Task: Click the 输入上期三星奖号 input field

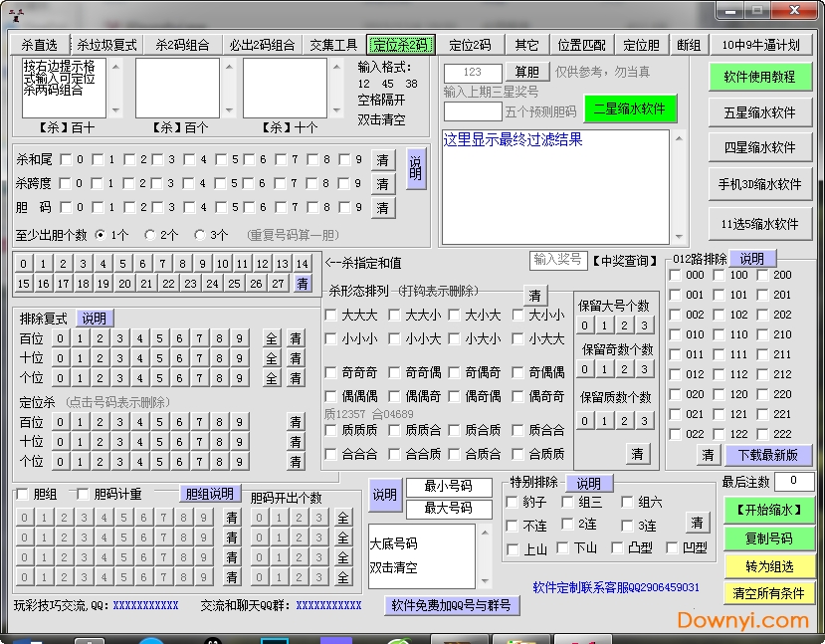Action: point(472,72)
